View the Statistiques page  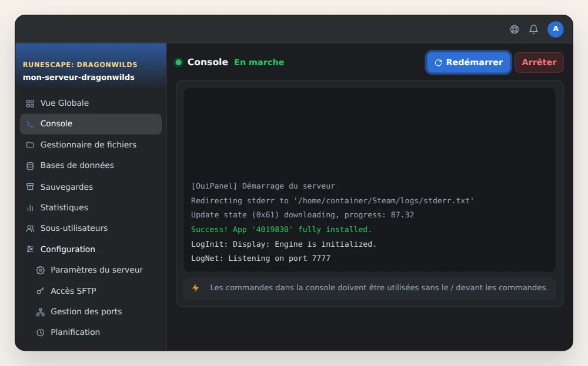[x=91, y=207]
